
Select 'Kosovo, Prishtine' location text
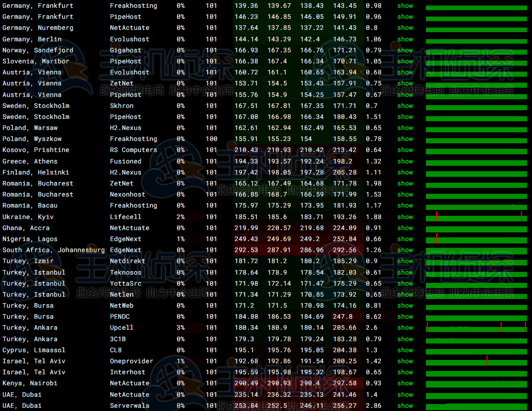click(36, 150)
